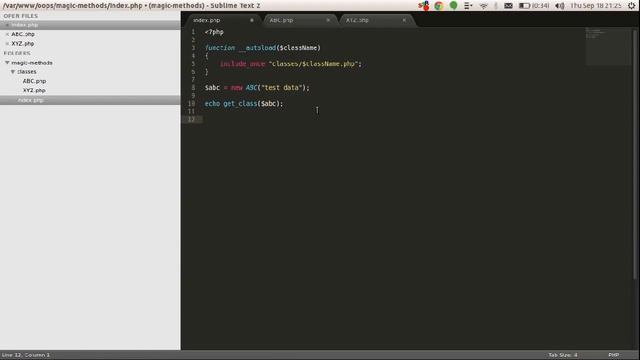The image size is (640, 360).
Task: Select the classes folder name
Action: click(27, 72)
